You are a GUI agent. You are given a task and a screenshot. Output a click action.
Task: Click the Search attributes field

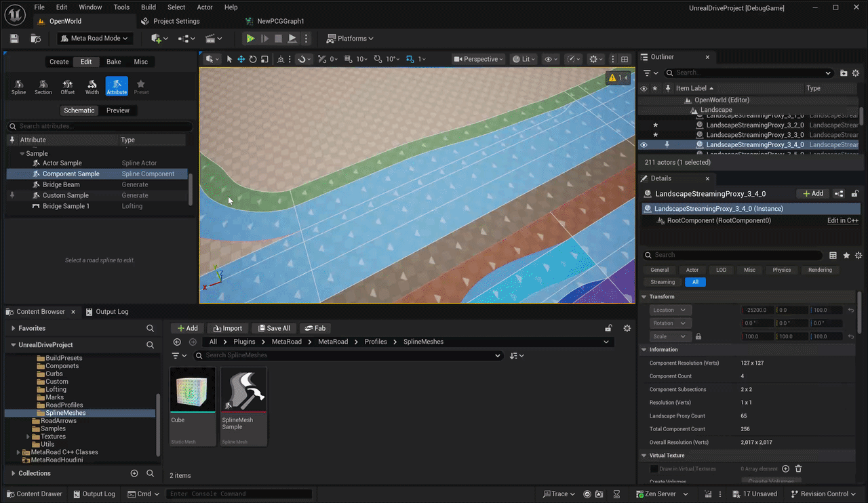[x=100, y=126]
